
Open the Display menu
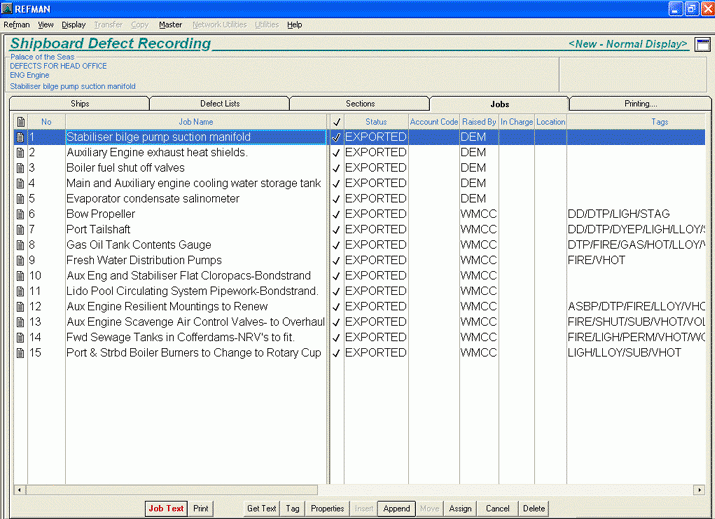coord(73,24)
